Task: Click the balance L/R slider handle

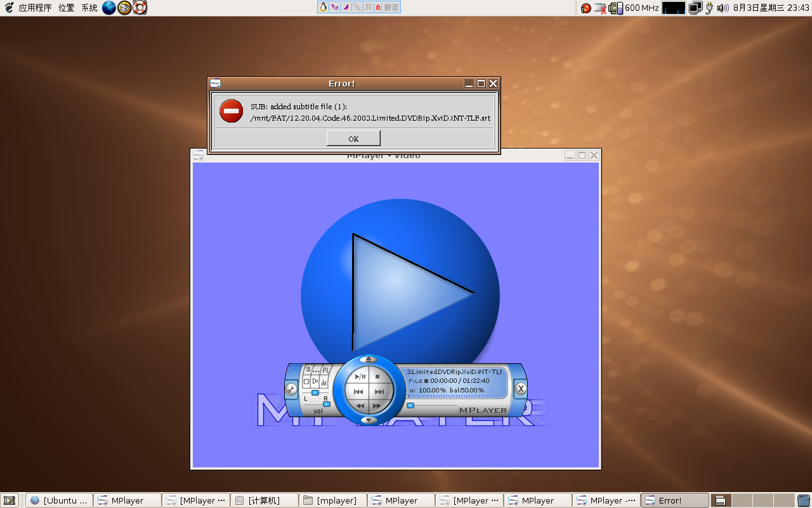Action: coord(315,392)
